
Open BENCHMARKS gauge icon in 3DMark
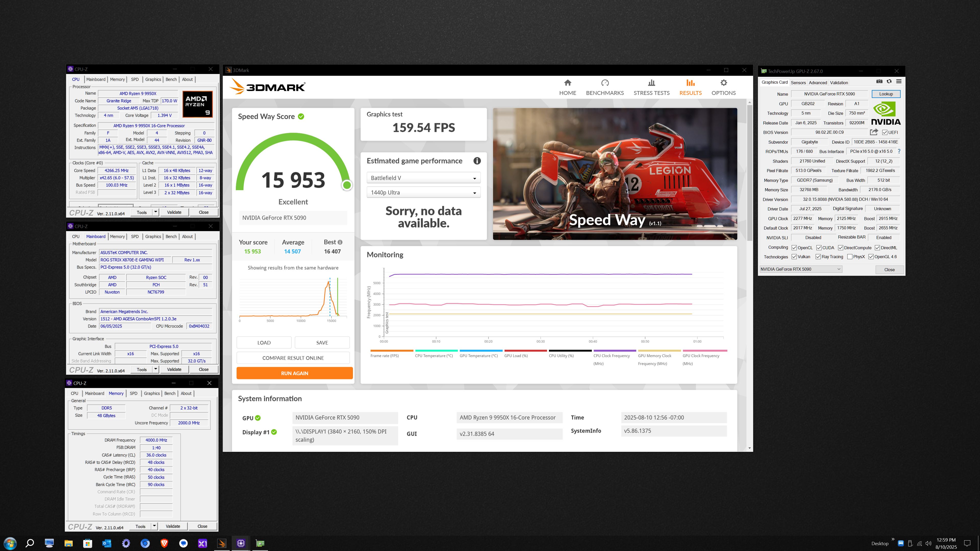pyautogui.click(x=605, y=82)
